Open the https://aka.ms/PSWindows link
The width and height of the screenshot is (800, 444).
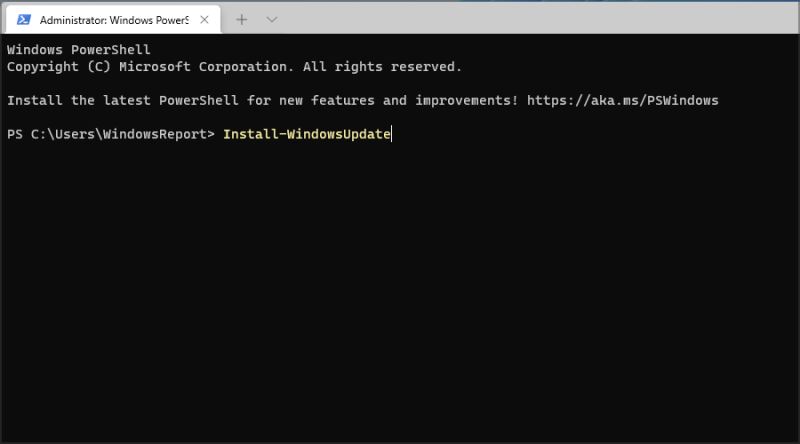pos(623,100)
